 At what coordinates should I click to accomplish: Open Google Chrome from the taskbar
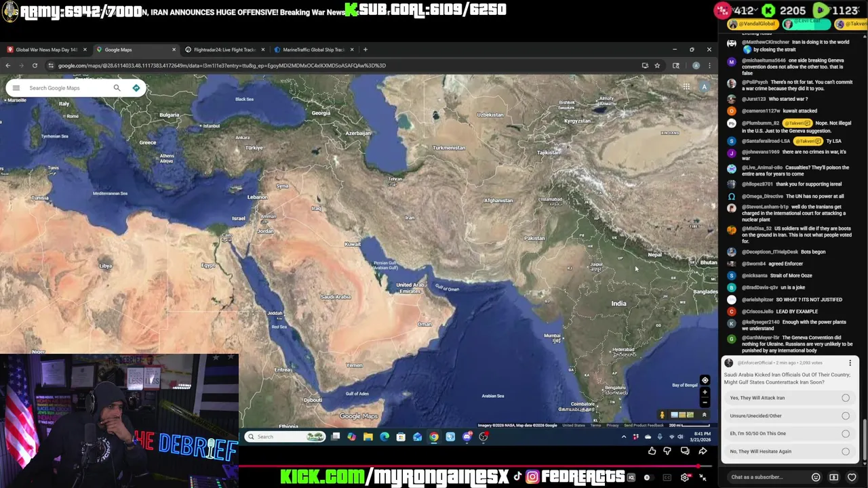coord(434,436)
